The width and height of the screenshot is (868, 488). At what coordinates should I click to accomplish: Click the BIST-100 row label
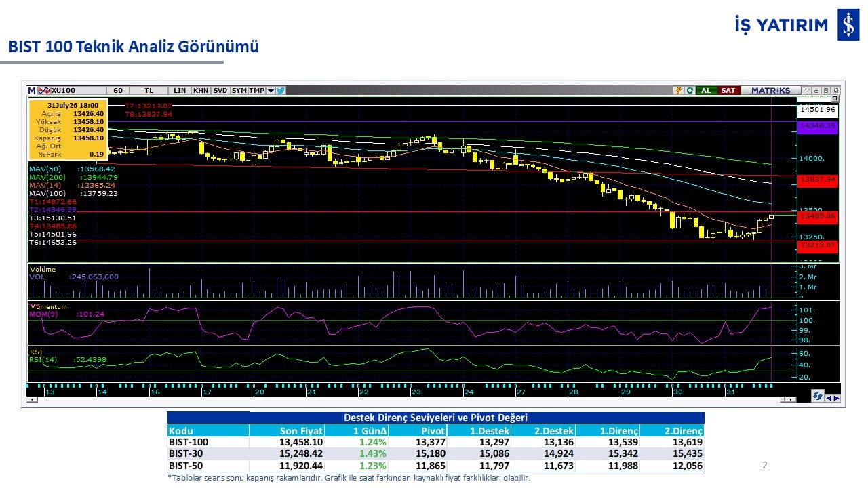189,442
